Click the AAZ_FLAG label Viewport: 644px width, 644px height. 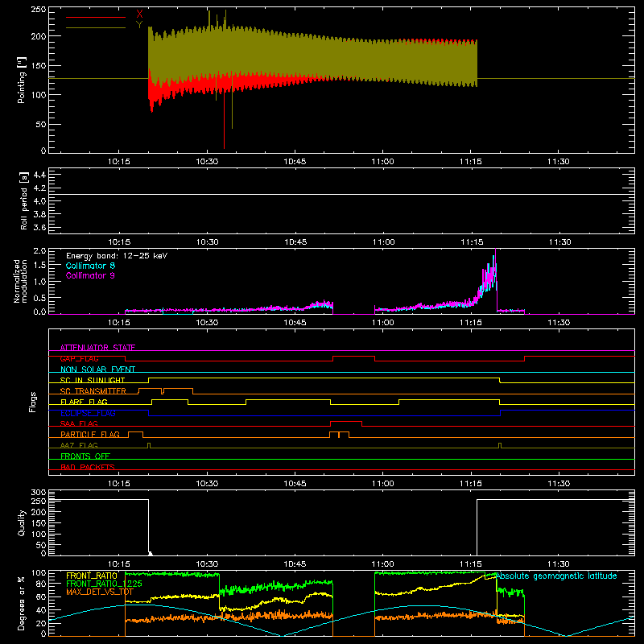79,445
